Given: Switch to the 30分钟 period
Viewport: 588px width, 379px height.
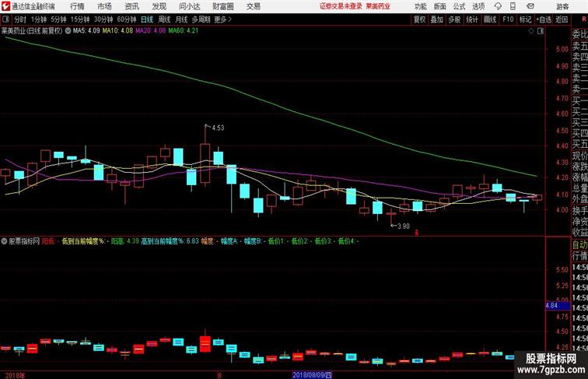Looking at the screenshot, I should coord(103,19).
